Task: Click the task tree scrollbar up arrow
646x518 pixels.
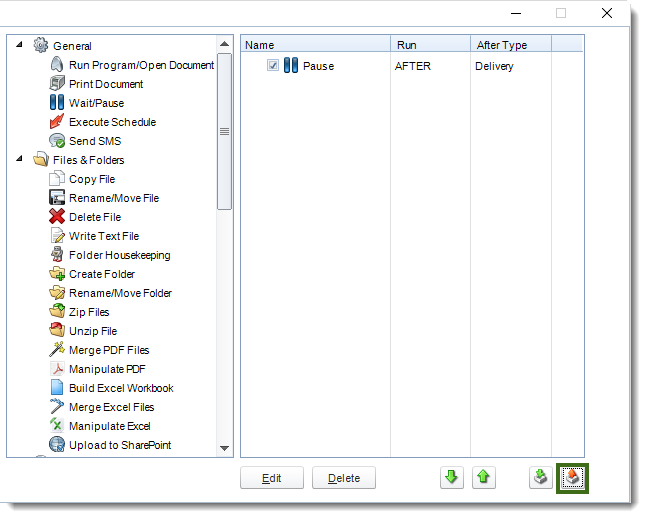Action: click(x=225, y=44)
